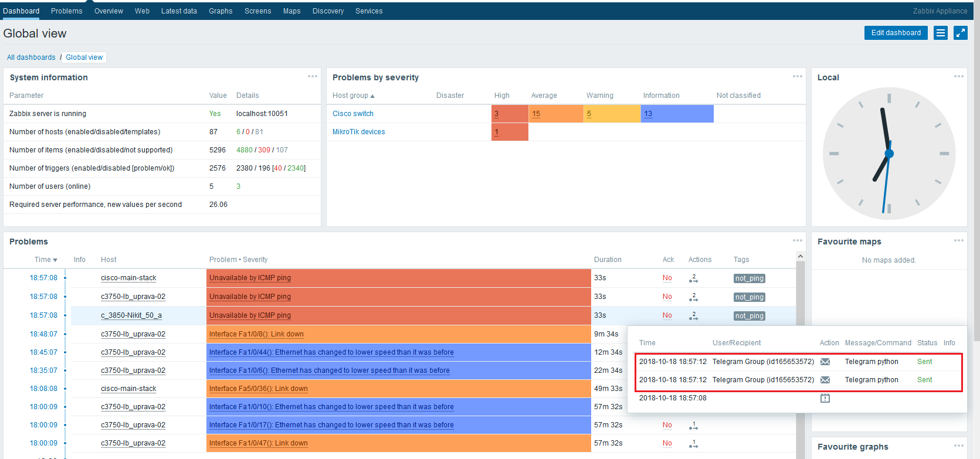
Task: Open the Dashboard menu tab
Action: pos(21,11)
